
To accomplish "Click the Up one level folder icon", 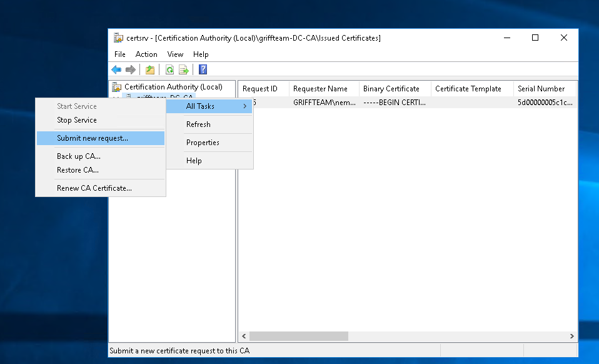I will point(150,69).
